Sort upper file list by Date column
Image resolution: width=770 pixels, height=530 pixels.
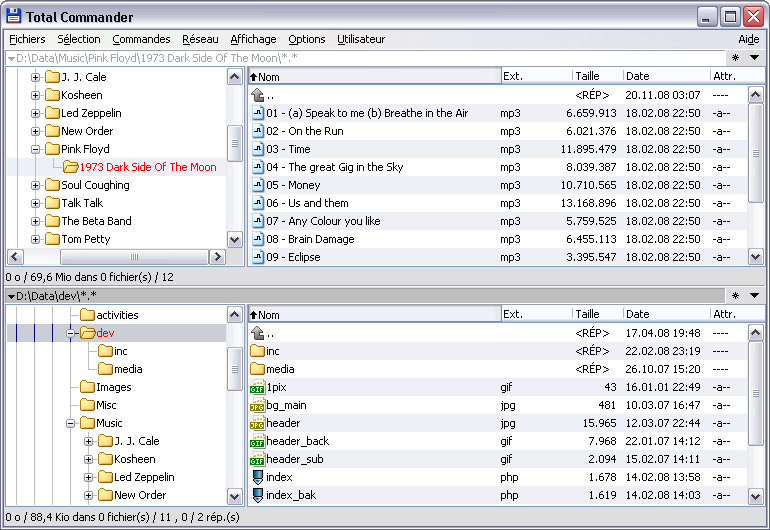pyautogui.click(x=666, y=76)
